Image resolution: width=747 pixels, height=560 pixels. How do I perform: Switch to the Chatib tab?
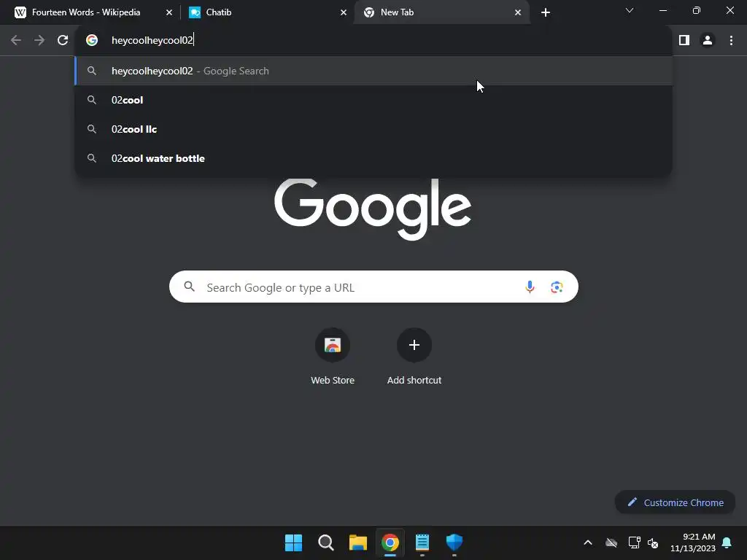pos(267,12)
